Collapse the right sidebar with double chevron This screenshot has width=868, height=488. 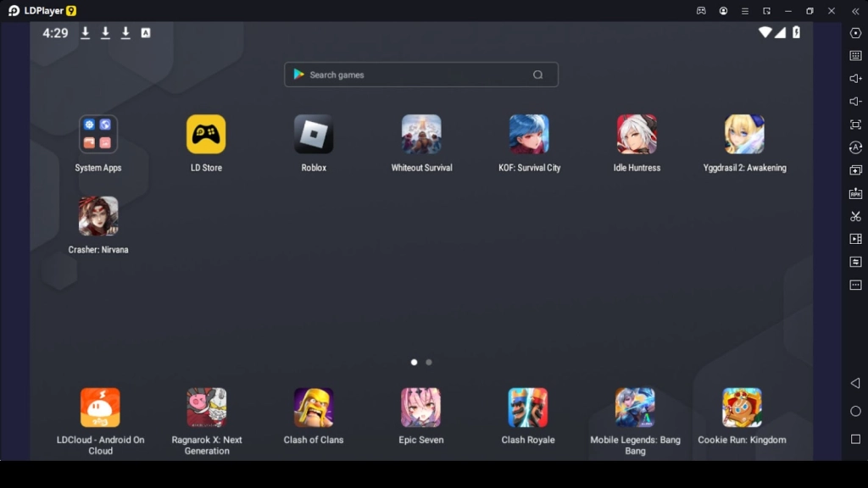855,11
